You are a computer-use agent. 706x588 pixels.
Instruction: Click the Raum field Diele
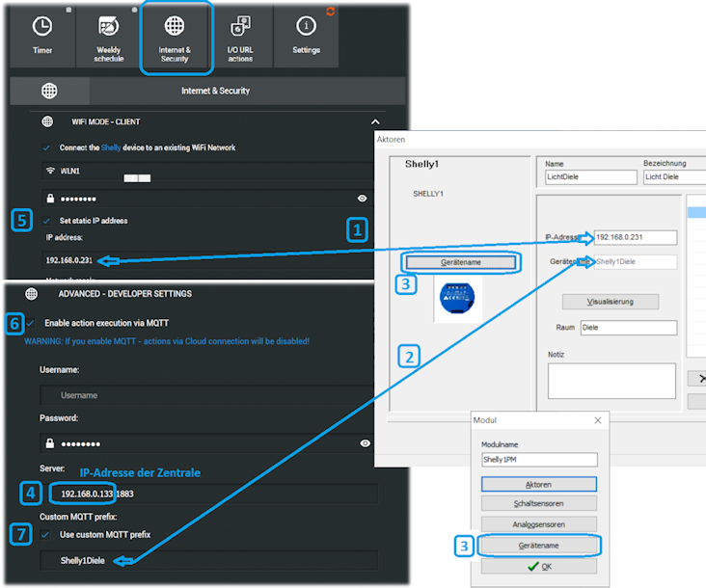tap(629, 328)
